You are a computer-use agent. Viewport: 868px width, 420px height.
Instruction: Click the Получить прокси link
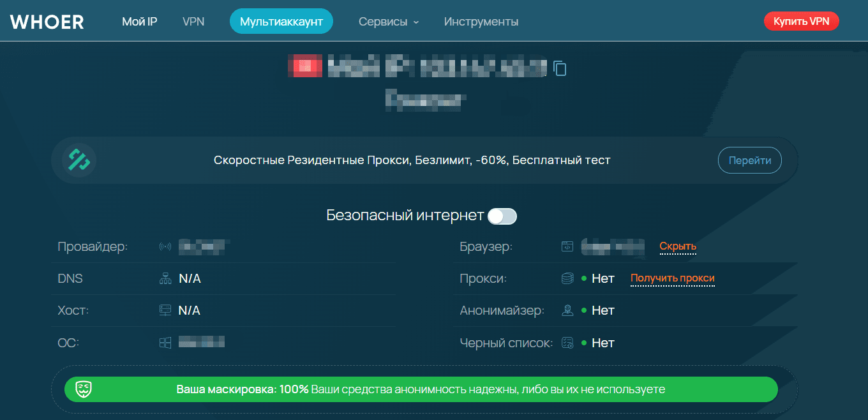tap(673, 278)
